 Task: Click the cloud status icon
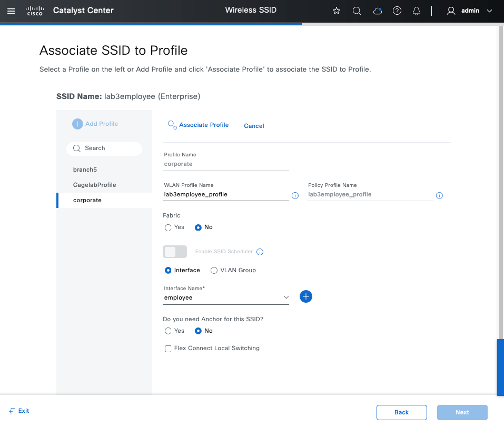377,11
